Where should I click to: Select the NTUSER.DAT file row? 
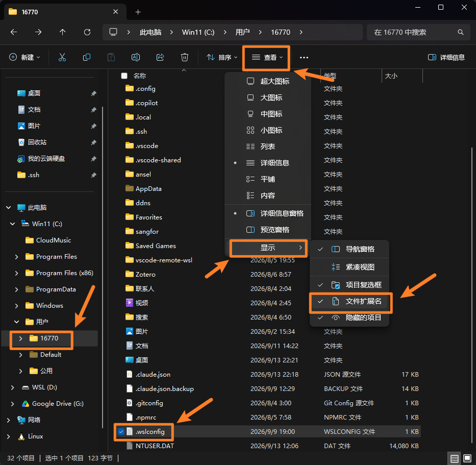[268, 446]
